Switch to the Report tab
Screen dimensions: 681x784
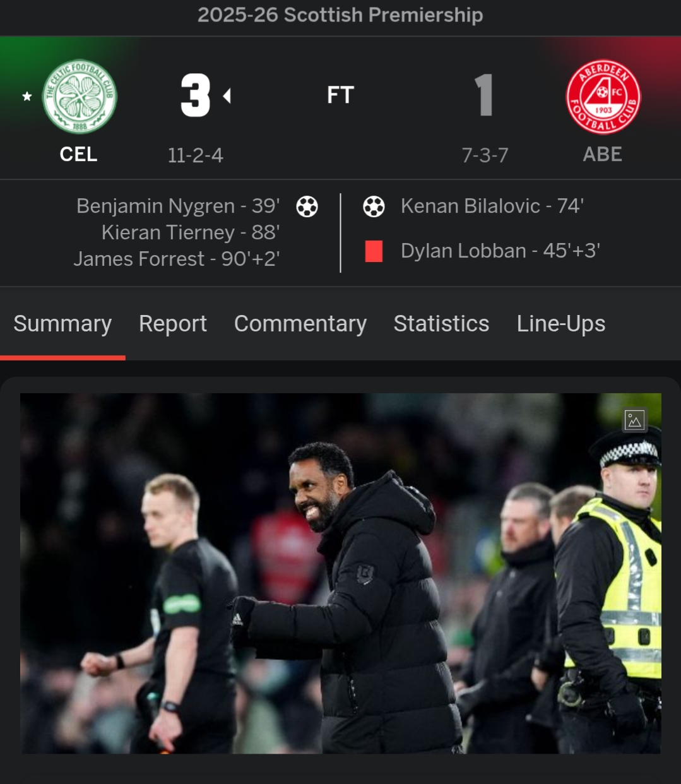(173, 324)
